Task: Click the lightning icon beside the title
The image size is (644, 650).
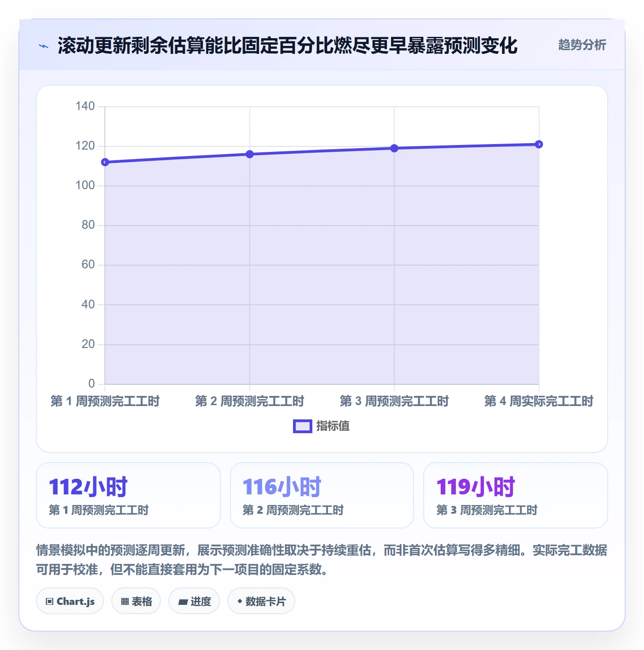Action: pyautogui.click(x=44, y=46)
